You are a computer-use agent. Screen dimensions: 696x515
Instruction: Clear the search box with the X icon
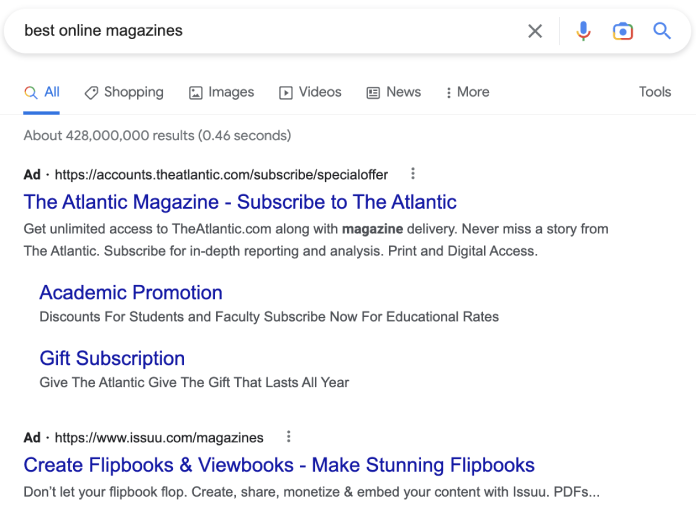pos(535,31)
